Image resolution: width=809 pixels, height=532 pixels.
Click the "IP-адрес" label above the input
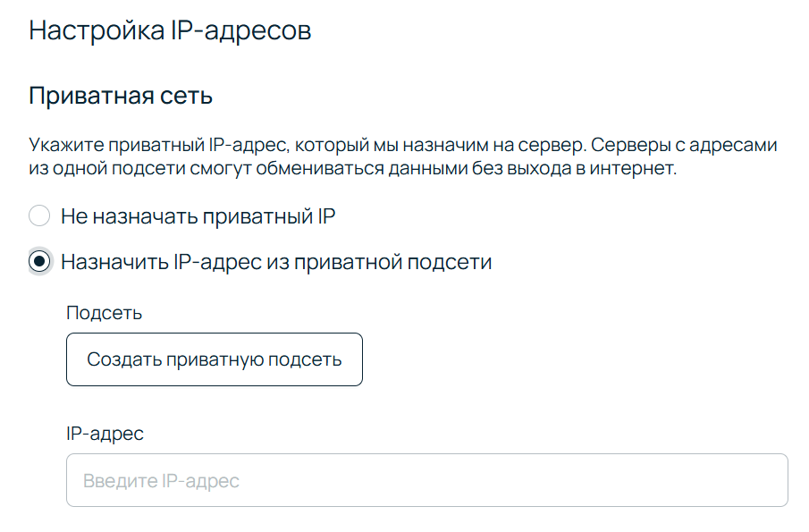click(x=105, y=434)
